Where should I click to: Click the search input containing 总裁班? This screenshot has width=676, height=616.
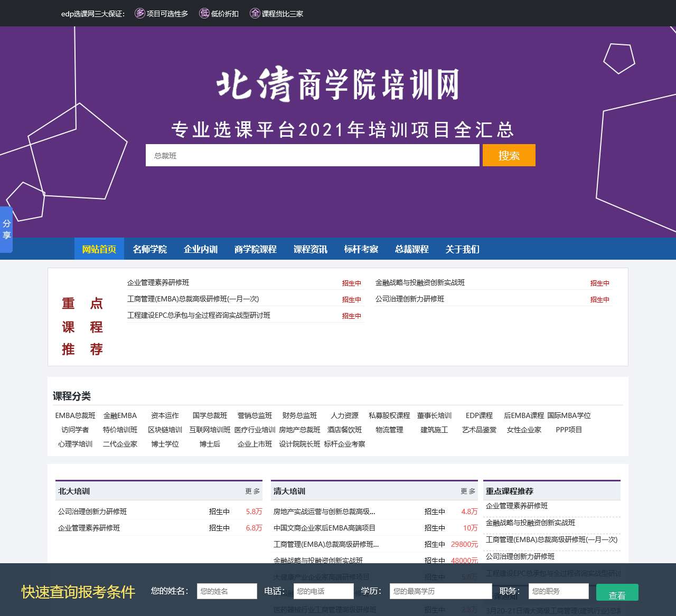tap(313, 155)
